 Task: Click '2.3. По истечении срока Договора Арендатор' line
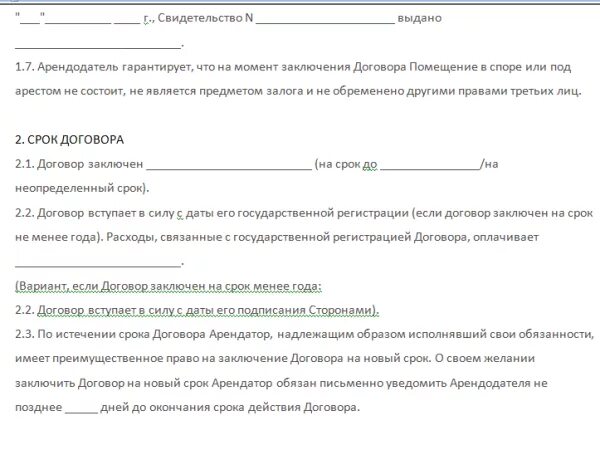tap(305, 334)
